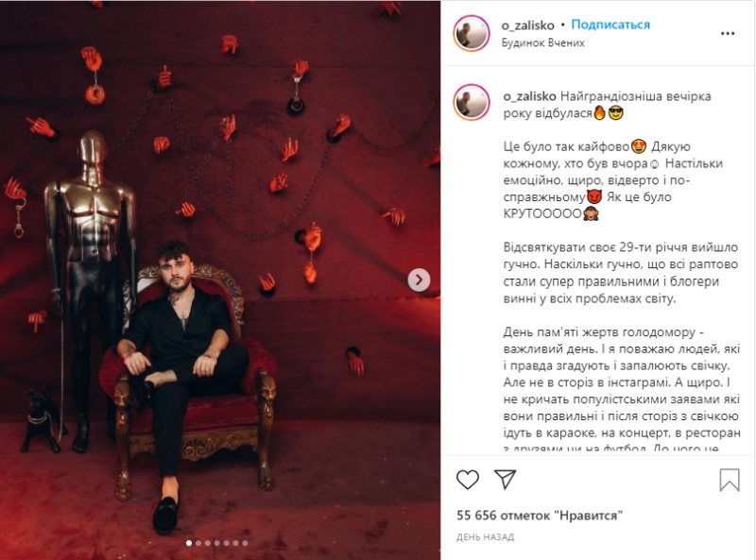Open o_zalisko profile from header username

[527, 25]
